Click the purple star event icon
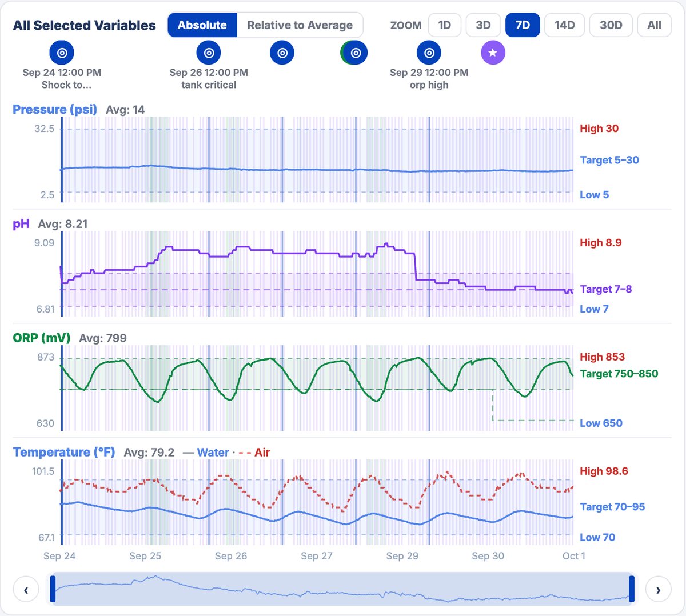 click(x=493, y=53)
